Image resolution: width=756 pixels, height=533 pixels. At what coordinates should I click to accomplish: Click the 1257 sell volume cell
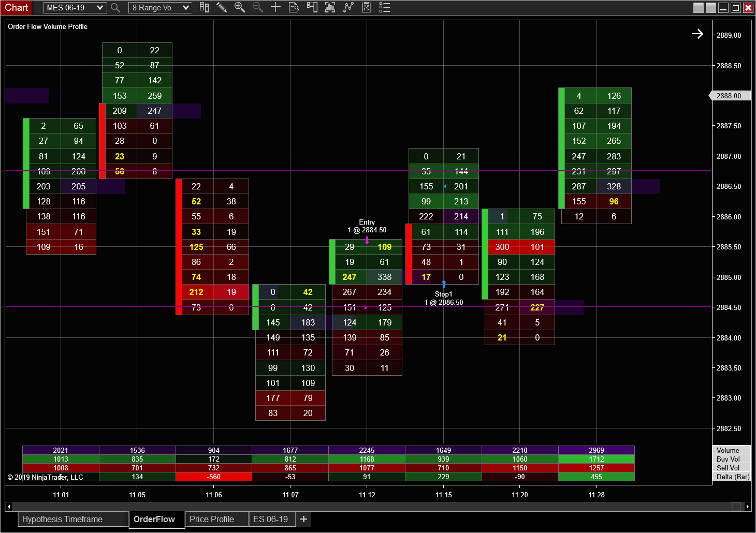[597, 468]
